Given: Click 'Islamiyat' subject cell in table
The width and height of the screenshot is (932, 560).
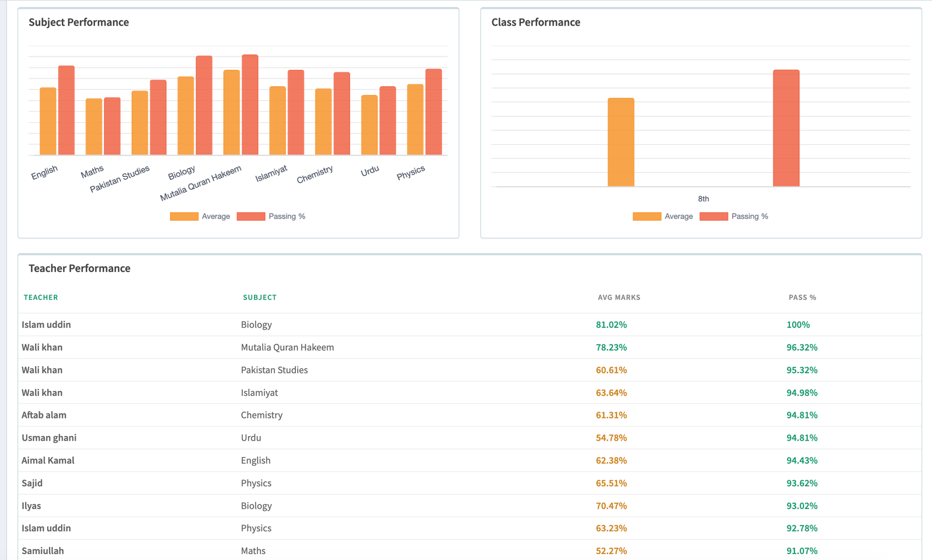Looking at the screenshot, I should [260, 393].
